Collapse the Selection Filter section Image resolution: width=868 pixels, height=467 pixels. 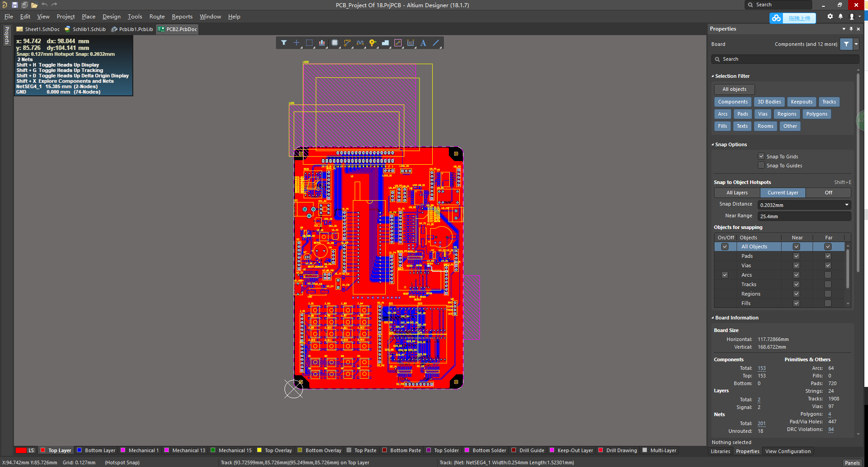(x=713, y=76)
